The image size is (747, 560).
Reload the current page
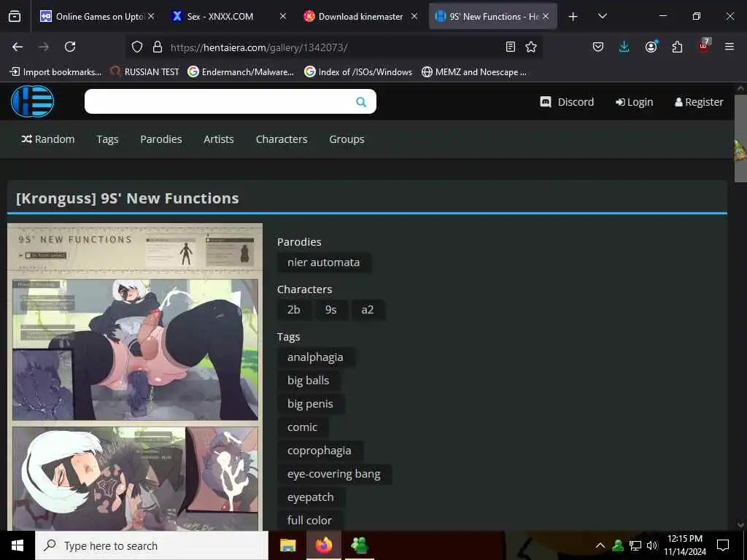[x=70, y=47]
